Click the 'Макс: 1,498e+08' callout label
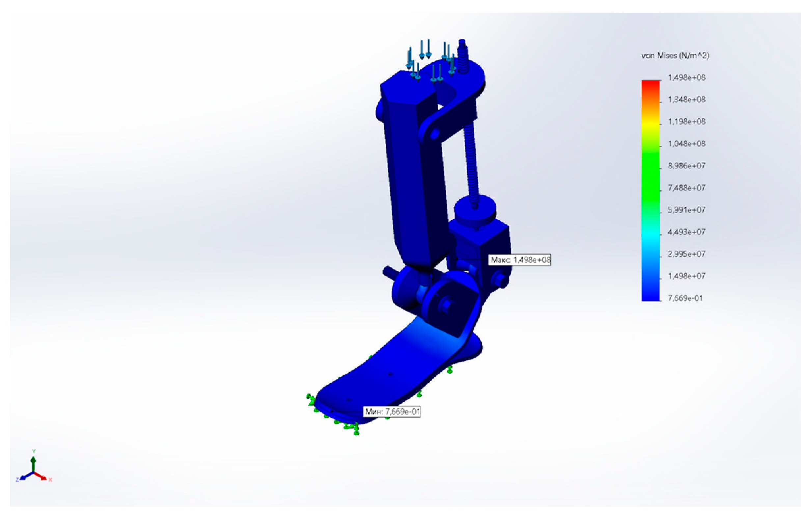This screenshot has height=516, width=812. coord(520,260)
